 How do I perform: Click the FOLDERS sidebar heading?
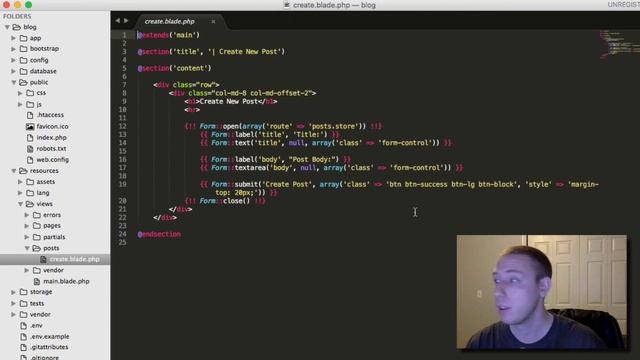[x=17, y=16]
